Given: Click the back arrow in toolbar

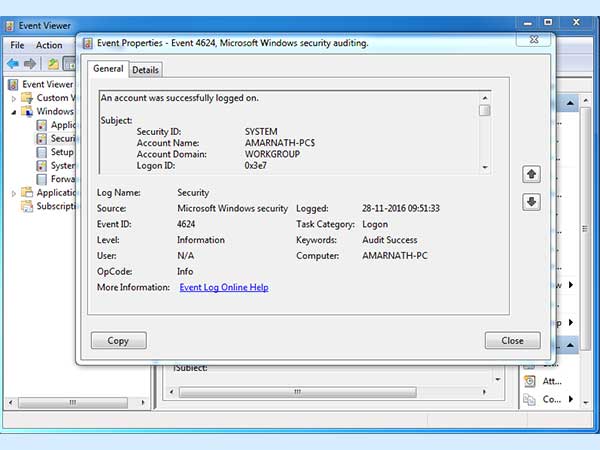Looking at the screenshot, I should coord(13,64).
